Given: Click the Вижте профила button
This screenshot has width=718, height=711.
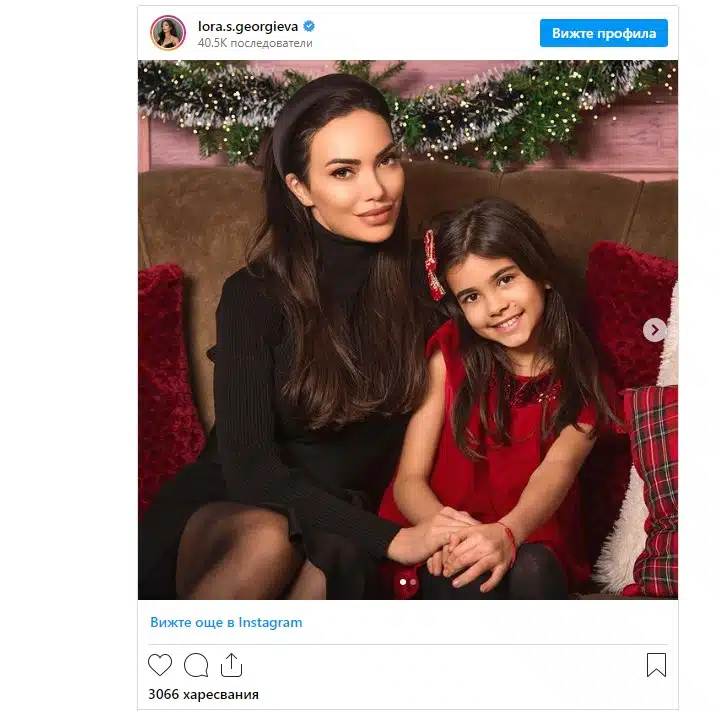Looking at the screenshot, I should point(604,33).
